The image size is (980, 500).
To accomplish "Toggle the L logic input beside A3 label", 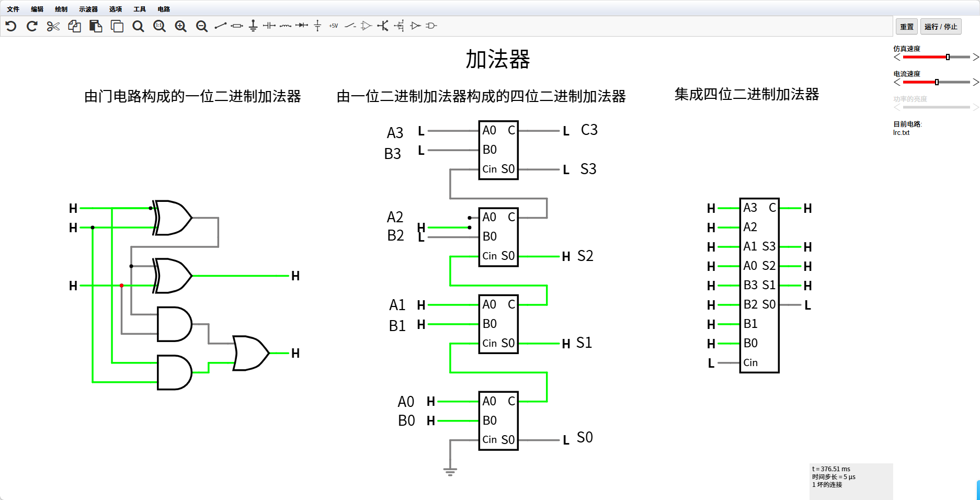I will click(x=421, y=131).
